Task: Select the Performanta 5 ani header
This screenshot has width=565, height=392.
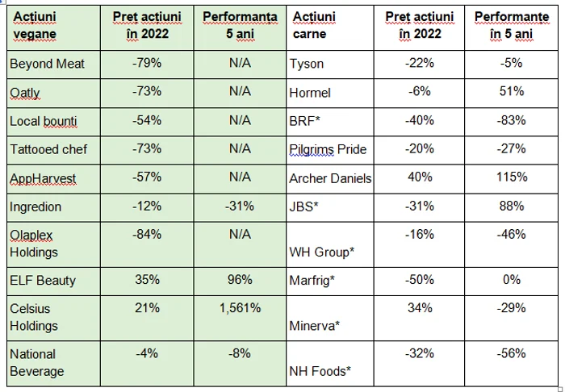Action: [240, 27]
